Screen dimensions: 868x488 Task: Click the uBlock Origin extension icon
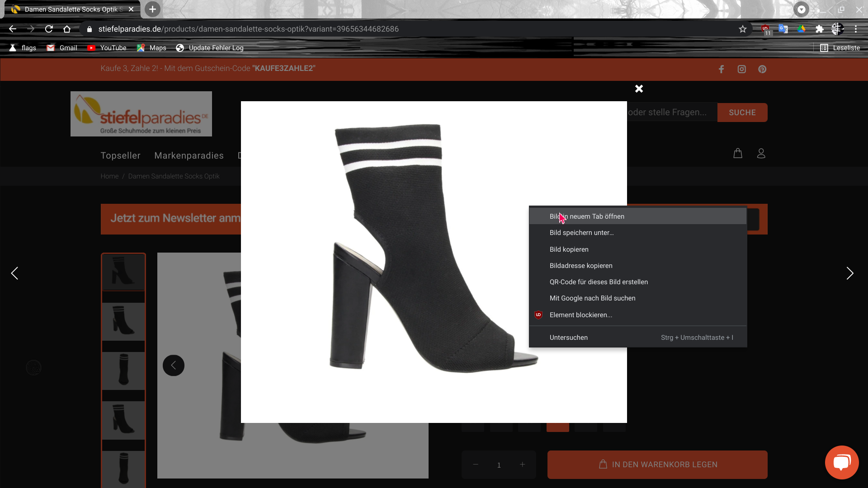(765, 29)
